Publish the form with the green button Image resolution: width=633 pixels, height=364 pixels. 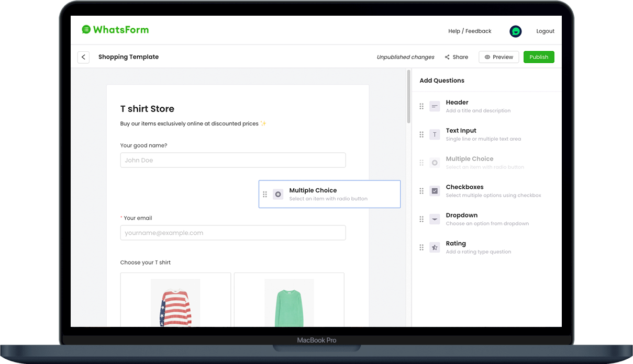click(538, 57)
